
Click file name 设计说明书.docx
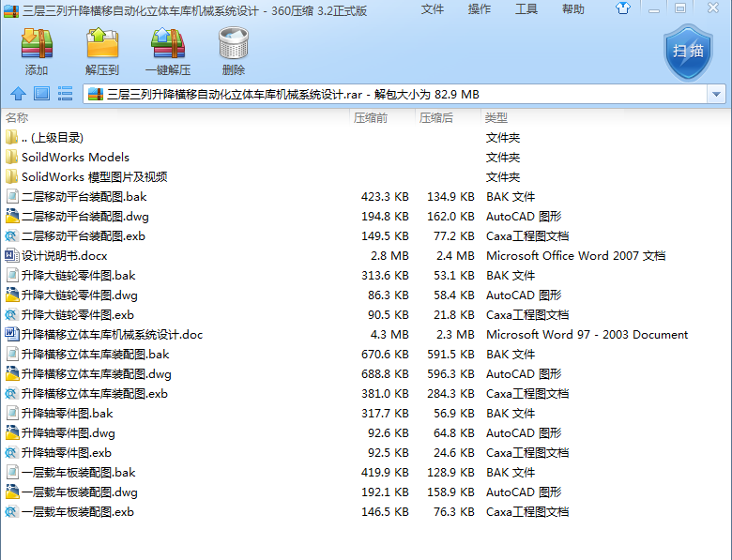[x=65, y=256]
